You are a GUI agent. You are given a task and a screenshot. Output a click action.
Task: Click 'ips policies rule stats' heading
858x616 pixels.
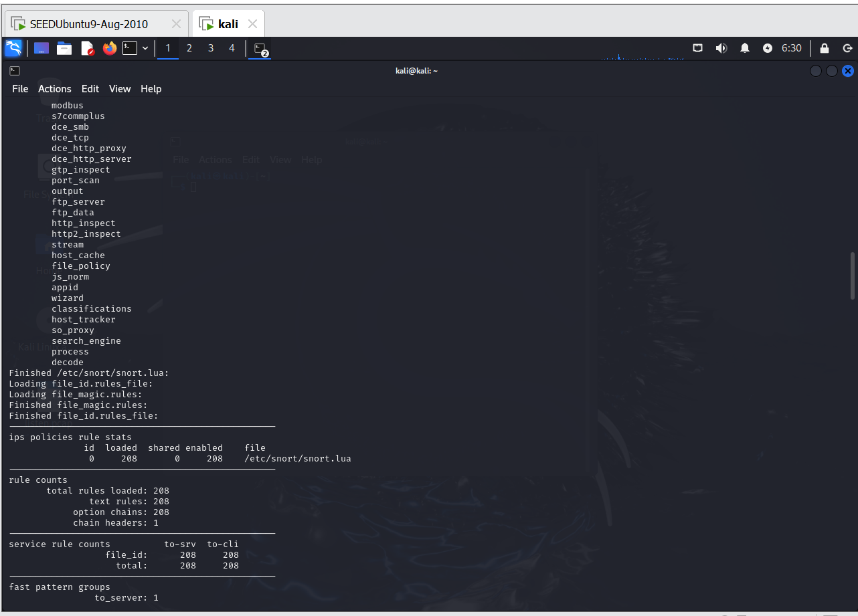[70, 437]
